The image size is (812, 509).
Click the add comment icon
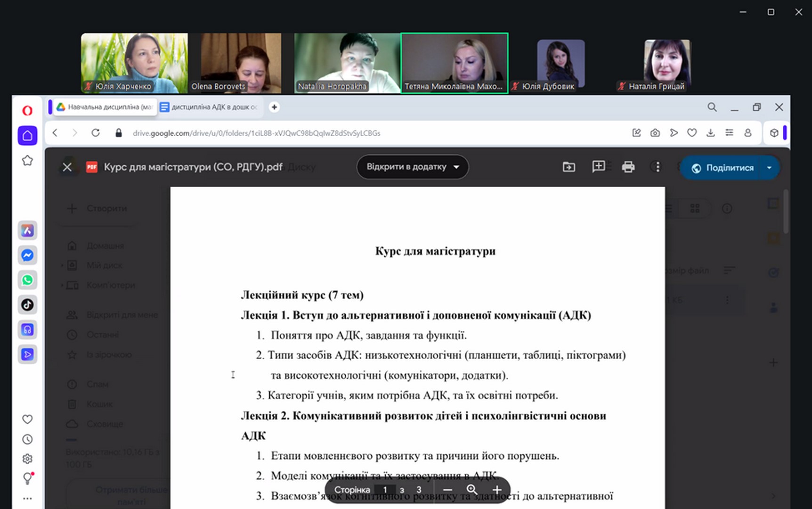pyautogui.click(x=598, y=166)
